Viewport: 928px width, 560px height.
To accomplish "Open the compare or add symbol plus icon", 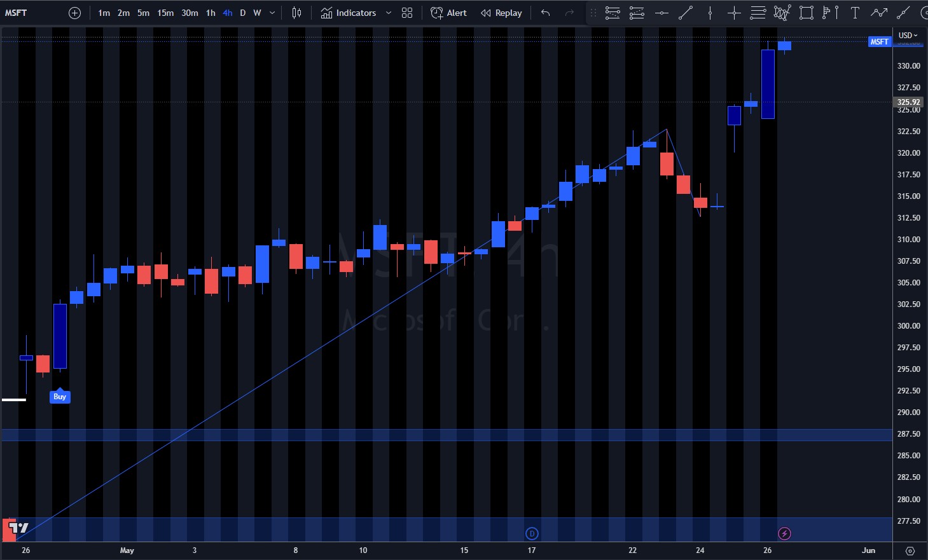I will (x=74, y=13).
